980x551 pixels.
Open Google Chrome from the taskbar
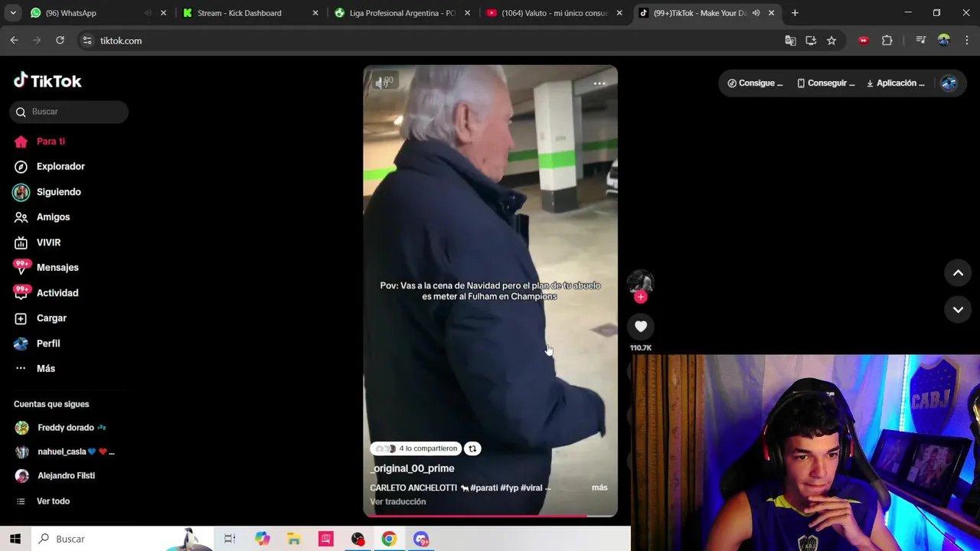(x=389, y=539)
